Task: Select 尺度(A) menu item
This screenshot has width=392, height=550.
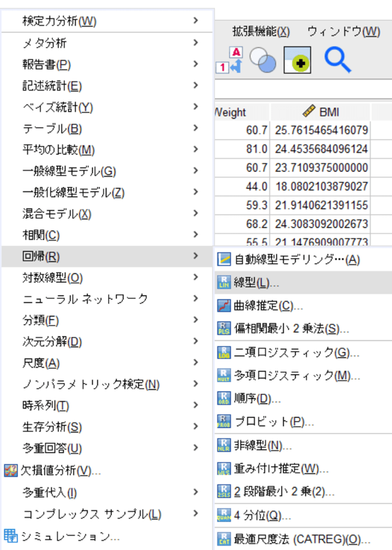Action: coord(108,363)
